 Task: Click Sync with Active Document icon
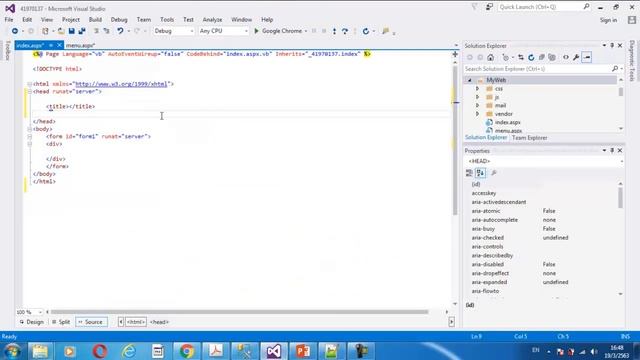coord(521,58)
